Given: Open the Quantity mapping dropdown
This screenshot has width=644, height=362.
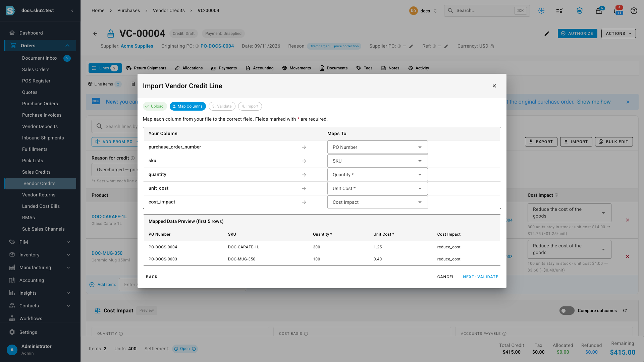Looking at the screenshot, I should point(377,175).
